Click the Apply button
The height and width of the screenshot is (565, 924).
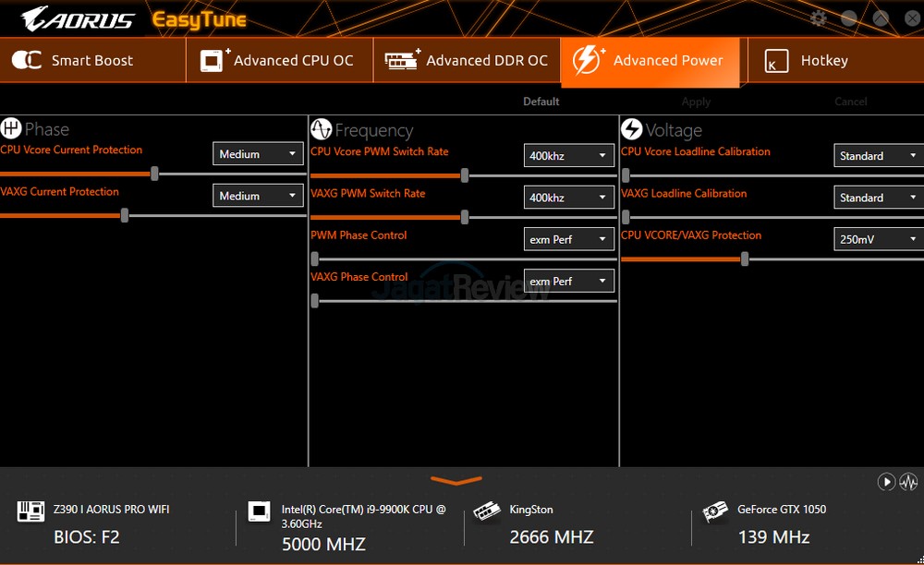696,102
